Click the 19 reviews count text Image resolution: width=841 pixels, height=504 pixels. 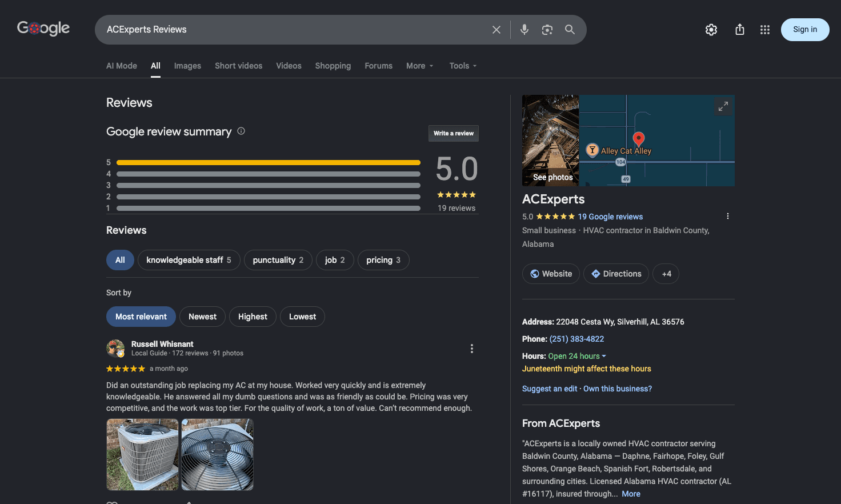pyautogui.click(x=456, y=208)
